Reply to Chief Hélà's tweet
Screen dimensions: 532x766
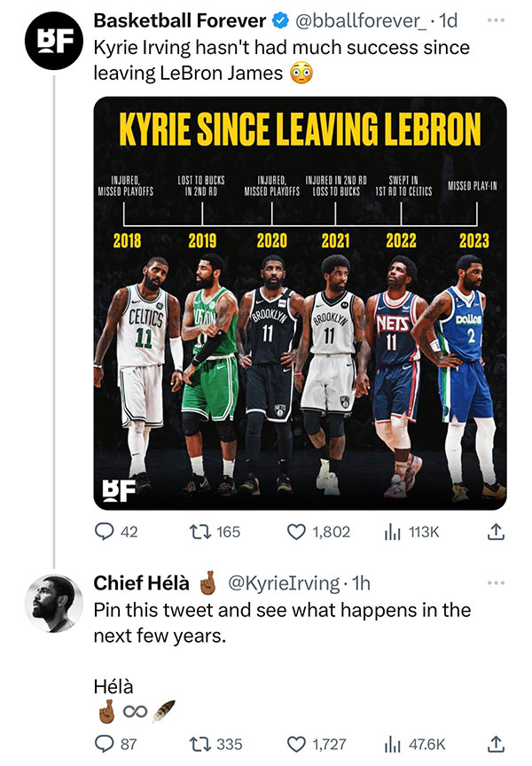coord(105,744)
